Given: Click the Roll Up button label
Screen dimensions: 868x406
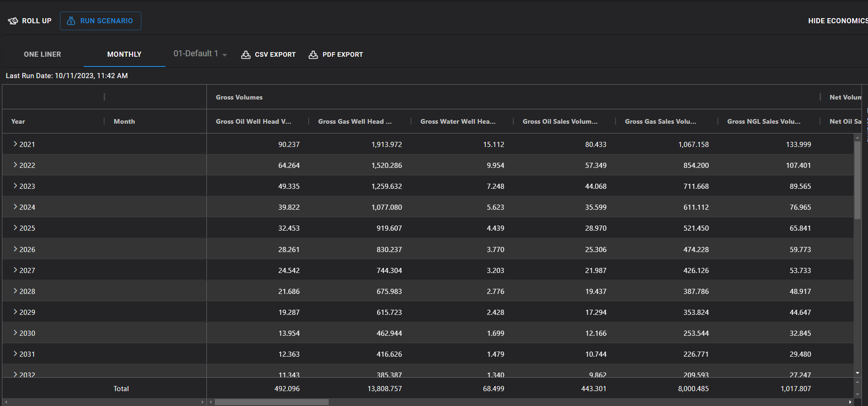Looking at the screenshot, I should (x=37, y=21).
